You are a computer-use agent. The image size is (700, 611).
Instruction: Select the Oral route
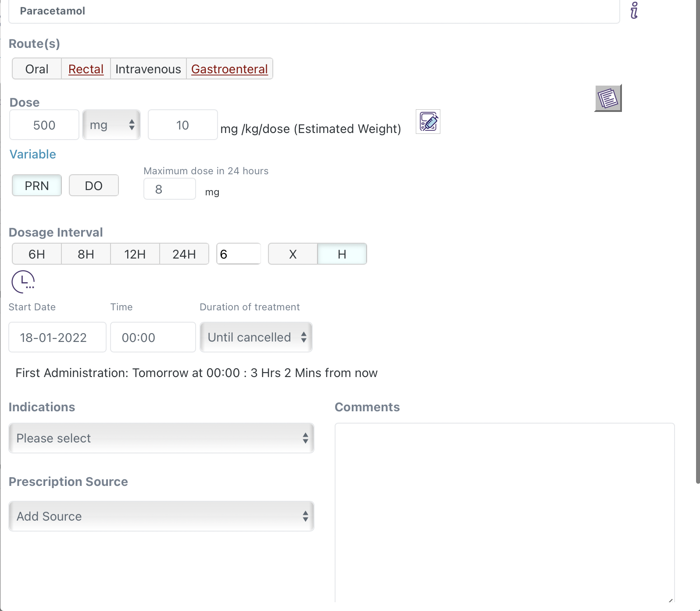[37, 69]
